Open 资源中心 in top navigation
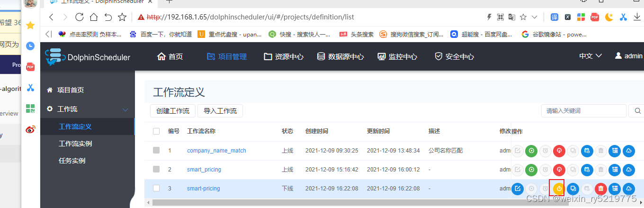644x208 pixels. (x=284, y=56)
